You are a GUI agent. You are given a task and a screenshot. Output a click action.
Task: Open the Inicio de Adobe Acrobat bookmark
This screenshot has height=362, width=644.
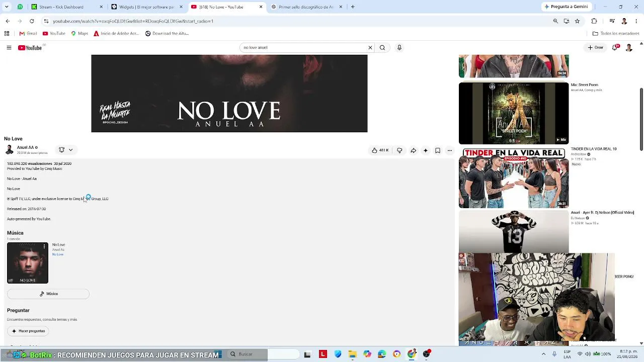(x=116, y=34)
